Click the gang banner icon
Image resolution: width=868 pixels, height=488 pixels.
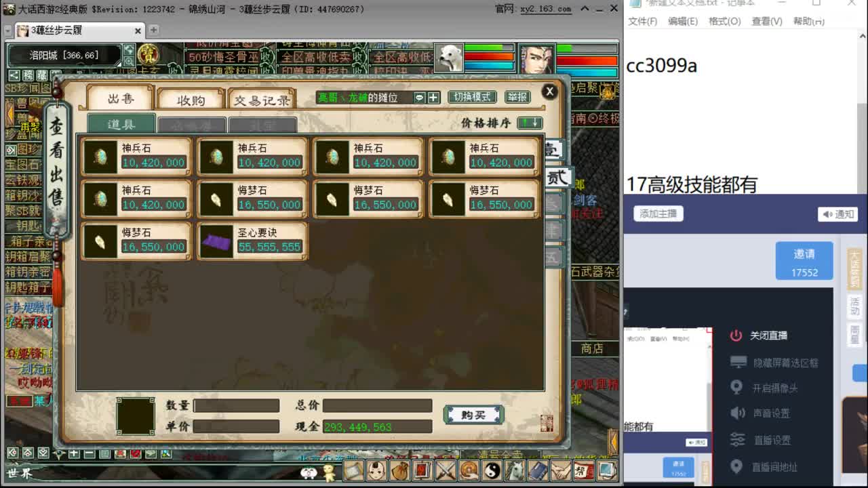(x=584, y=470)
